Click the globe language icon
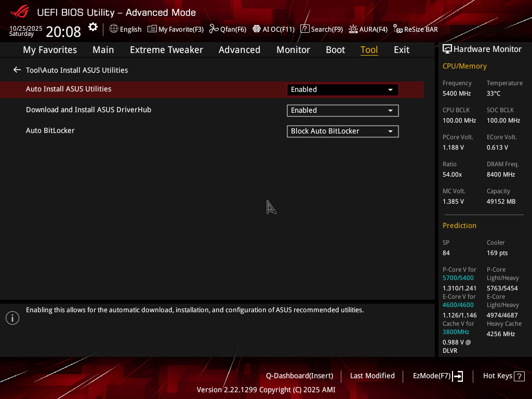Screen dimensions: 532x399 point(114,29)
